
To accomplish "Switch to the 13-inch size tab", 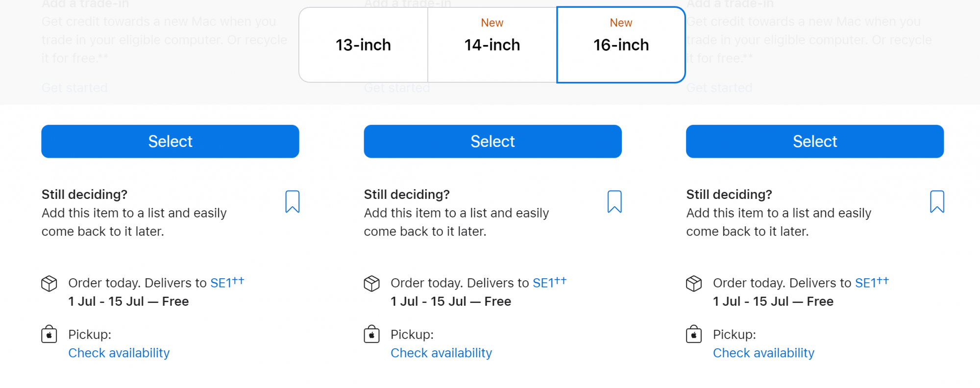I will pos(363,45).
